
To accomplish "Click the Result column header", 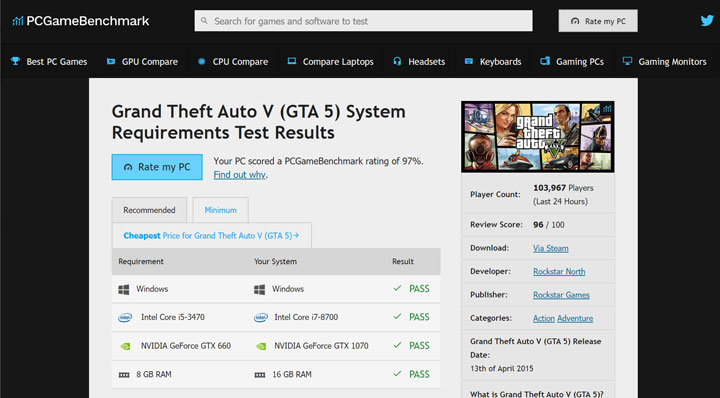I will [403, 262].
